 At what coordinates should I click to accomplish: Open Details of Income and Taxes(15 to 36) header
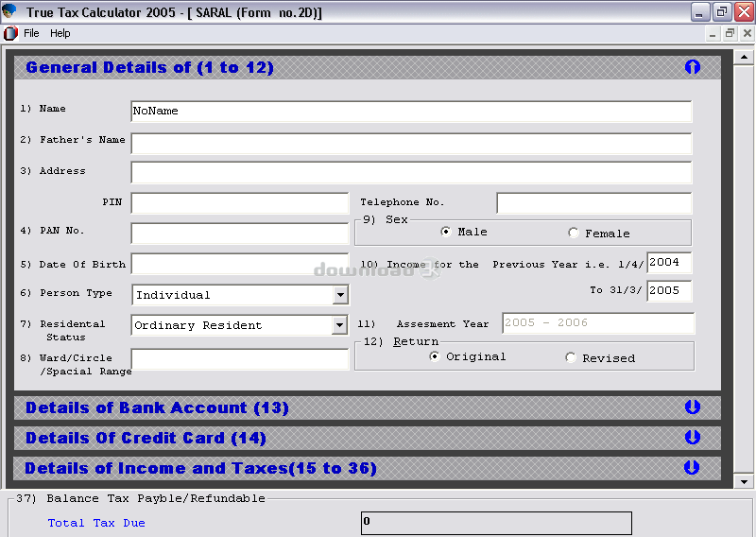[368, 468]
